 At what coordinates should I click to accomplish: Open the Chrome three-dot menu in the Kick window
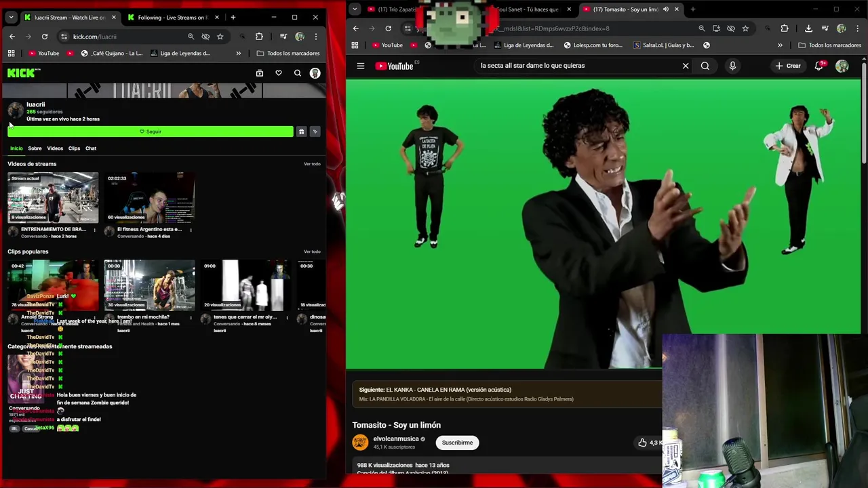pos(315,37)
